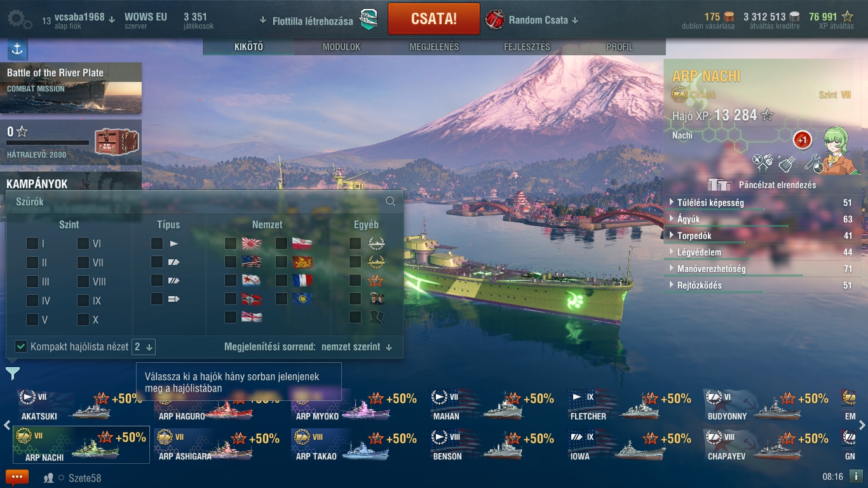Uncheck Kompakt hajólista nézet

coord(21,346)
